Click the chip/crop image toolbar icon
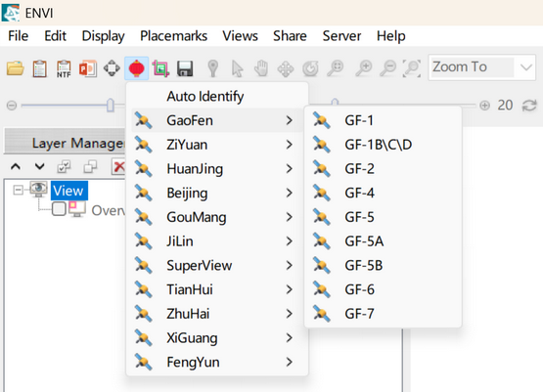The width and height of the screenshot is (543, 392). [160, 68]
